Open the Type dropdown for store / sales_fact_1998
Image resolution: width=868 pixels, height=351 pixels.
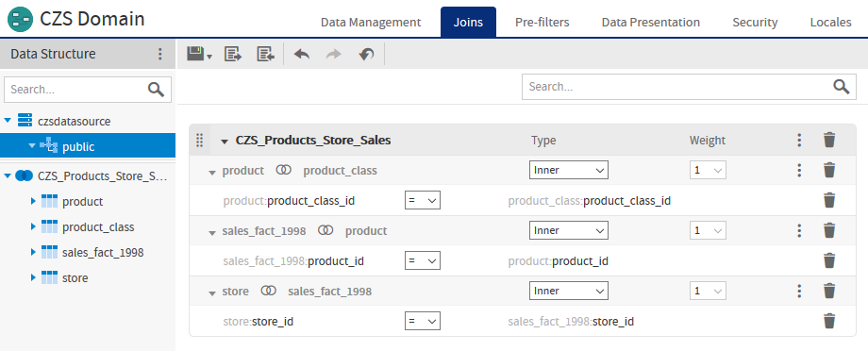569,291
